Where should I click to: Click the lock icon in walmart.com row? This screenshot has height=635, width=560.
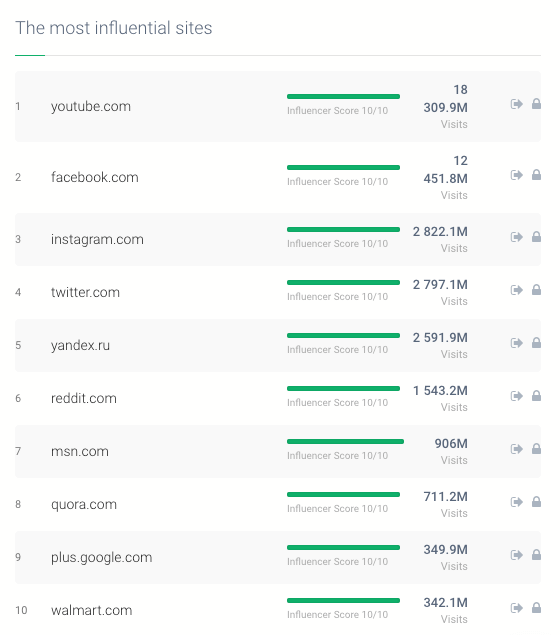[536, 607]
